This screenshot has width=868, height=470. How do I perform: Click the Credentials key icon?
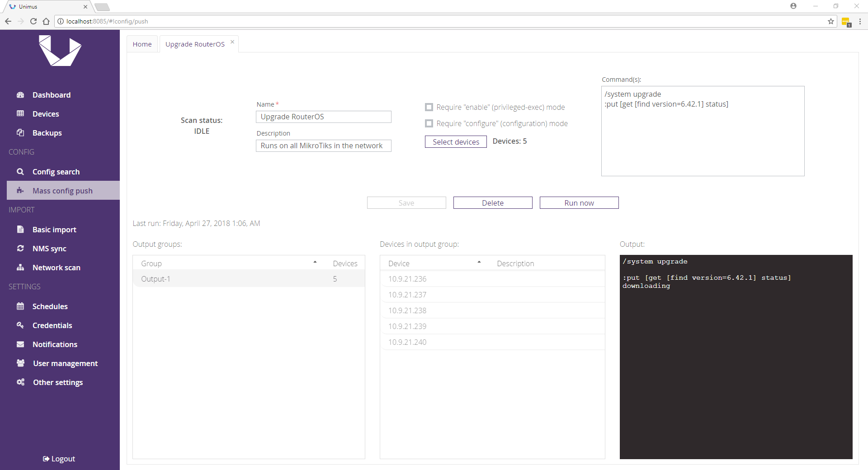20,325
